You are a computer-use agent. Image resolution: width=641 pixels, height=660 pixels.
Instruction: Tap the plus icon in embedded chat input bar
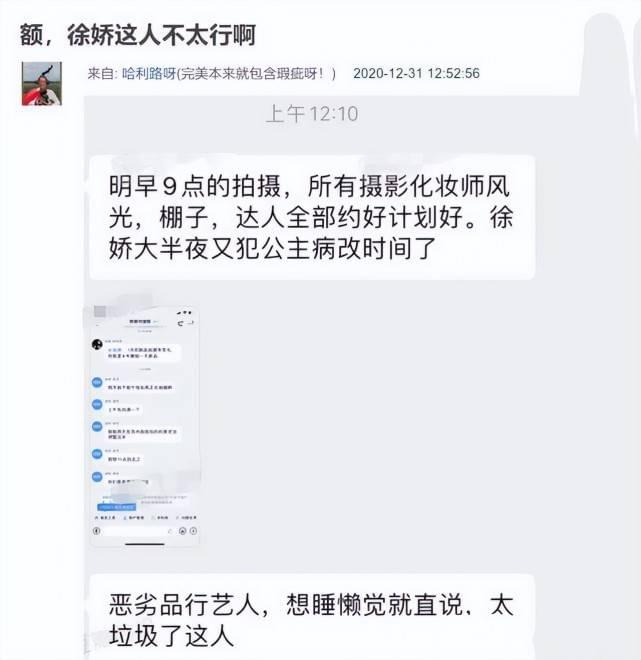(193, 531)
